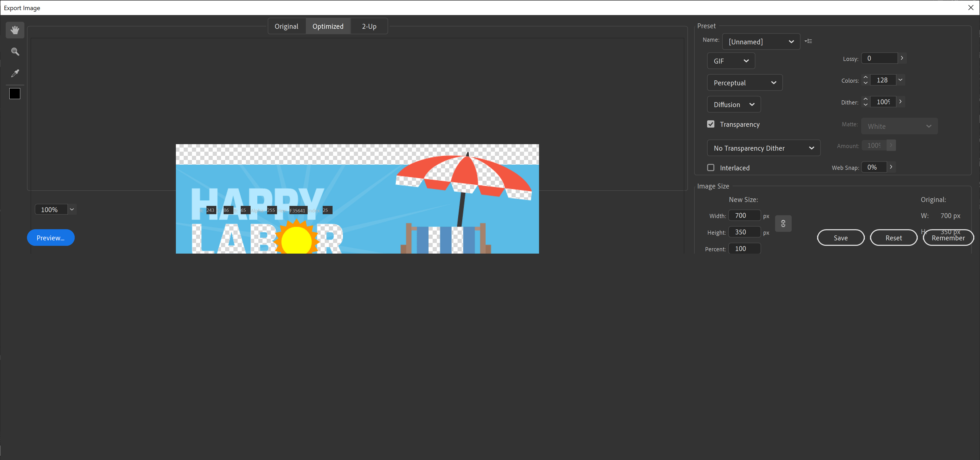Switch to the Original tab
The image size is (980, 460).
coord(286,26)
